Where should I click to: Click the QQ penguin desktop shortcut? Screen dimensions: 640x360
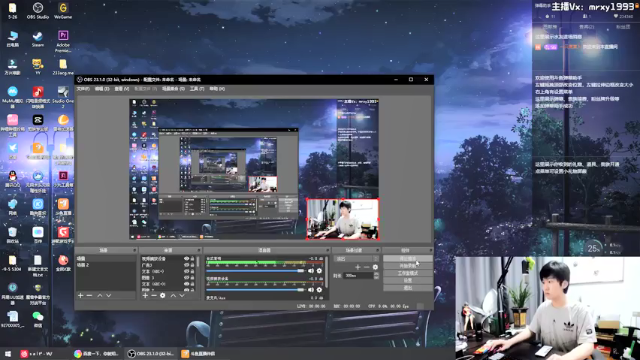click(13, 179)
